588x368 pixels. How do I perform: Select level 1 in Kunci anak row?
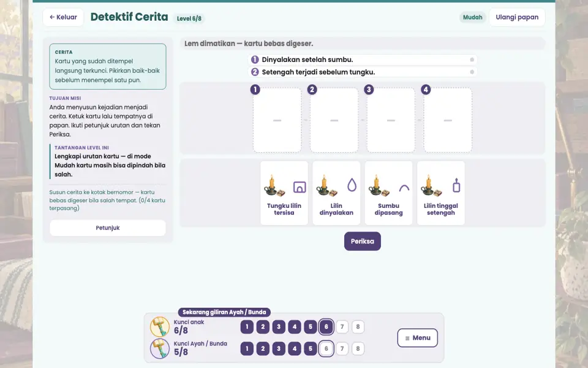[x=247, y=327]
